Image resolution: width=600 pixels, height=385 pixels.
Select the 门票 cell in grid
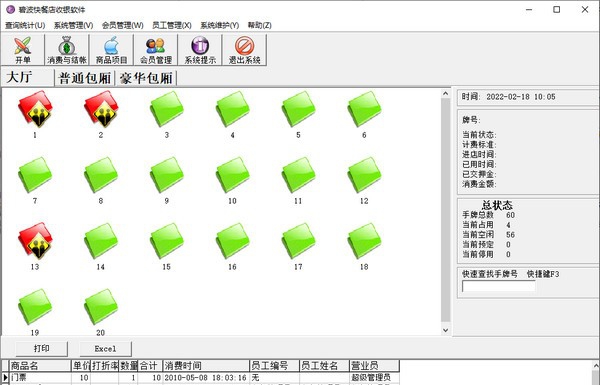[x=40, y=378]
